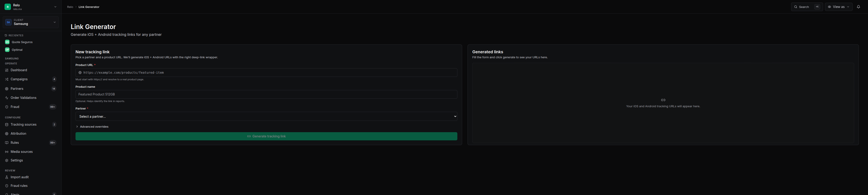868x195 pixels.
Task: Open the View as dropdown
Action: click(839, 7)
